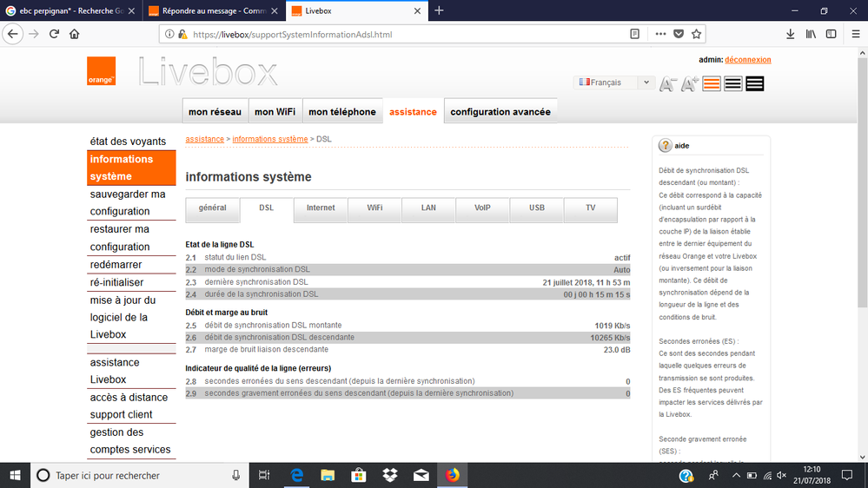Open Mail app from taskbar
The width and height of the screenshot is (868, 488).
coord(421,475)
